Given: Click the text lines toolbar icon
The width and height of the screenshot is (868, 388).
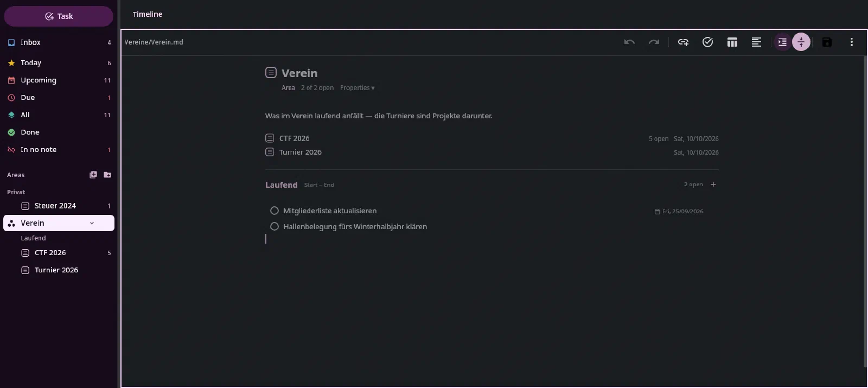Looking at the screenshot, I should pos(756,42).
